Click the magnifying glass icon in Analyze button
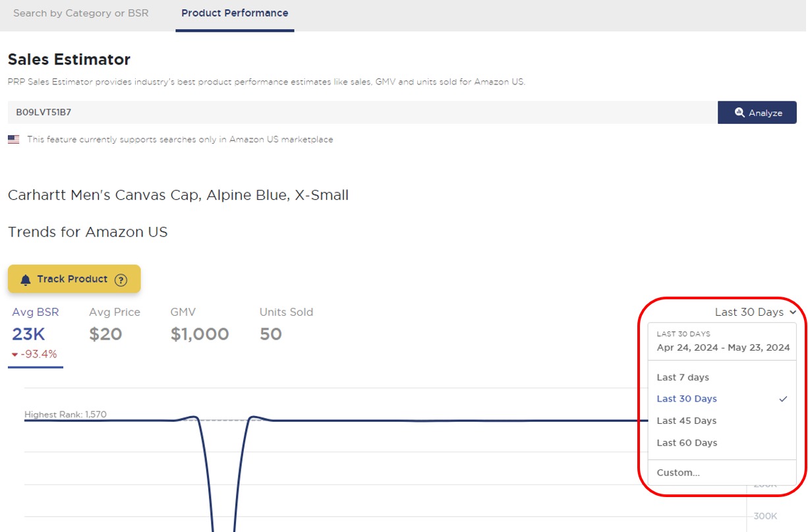The height and width of the screenshot is (532, 808). [741, 112]
